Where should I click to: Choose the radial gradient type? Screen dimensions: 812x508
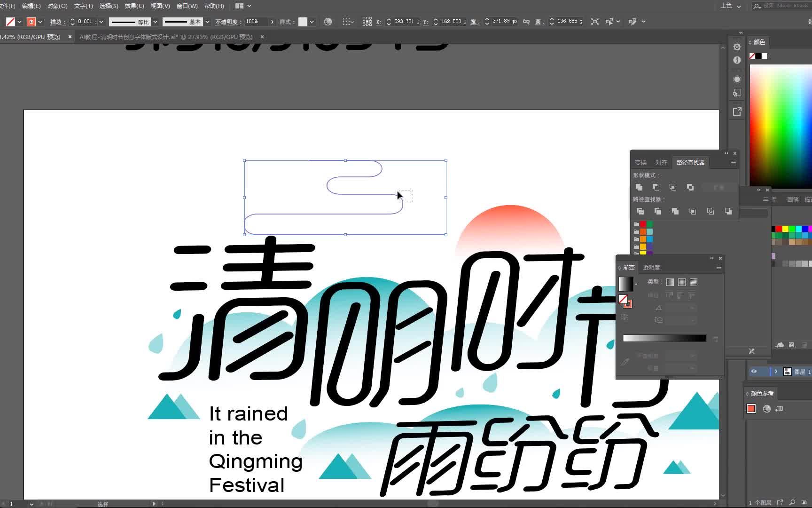tap(682, 282)
